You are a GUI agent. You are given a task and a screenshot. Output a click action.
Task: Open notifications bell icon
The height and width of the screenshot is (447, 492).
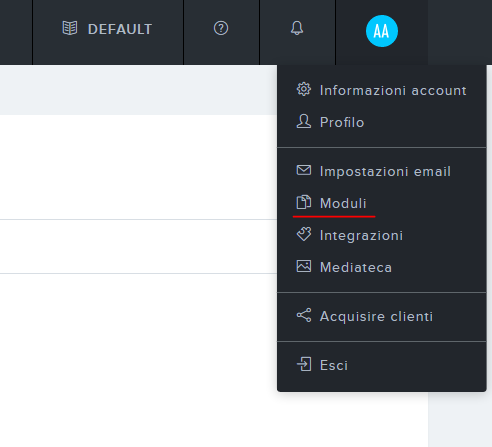tap(297, 28)
